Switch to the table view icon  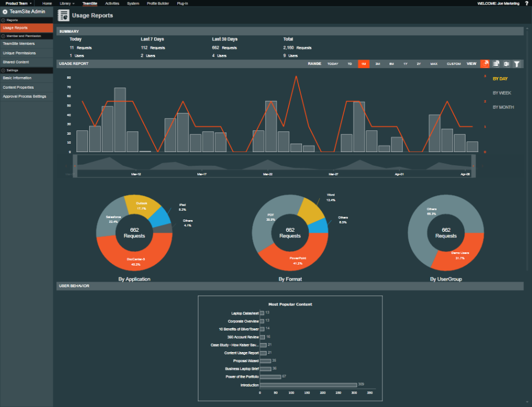coord(495,64)
